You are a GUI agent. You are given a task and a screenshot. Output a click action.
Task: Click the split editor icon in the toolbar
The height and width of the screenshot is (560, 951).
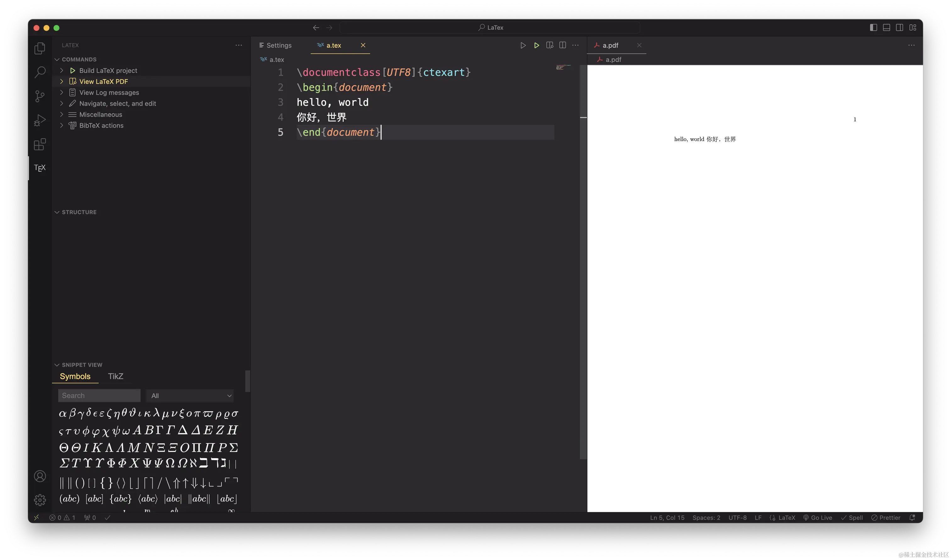pos(563,45)
